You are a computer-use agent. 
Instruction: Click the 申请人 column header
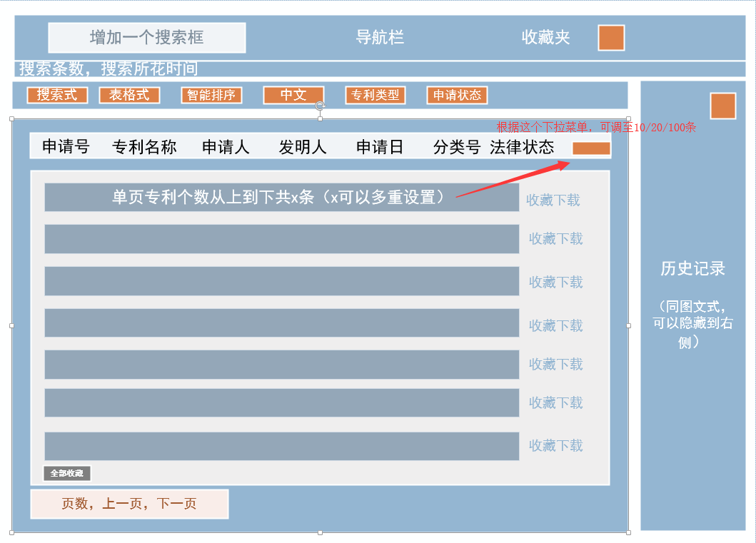point(226,146)
